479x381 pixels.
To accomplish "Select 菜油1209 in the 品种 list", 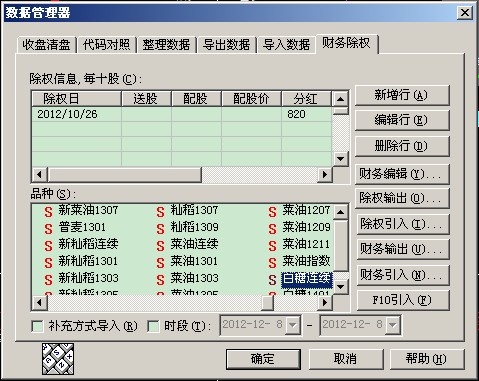I will click(x=307, y=227).
